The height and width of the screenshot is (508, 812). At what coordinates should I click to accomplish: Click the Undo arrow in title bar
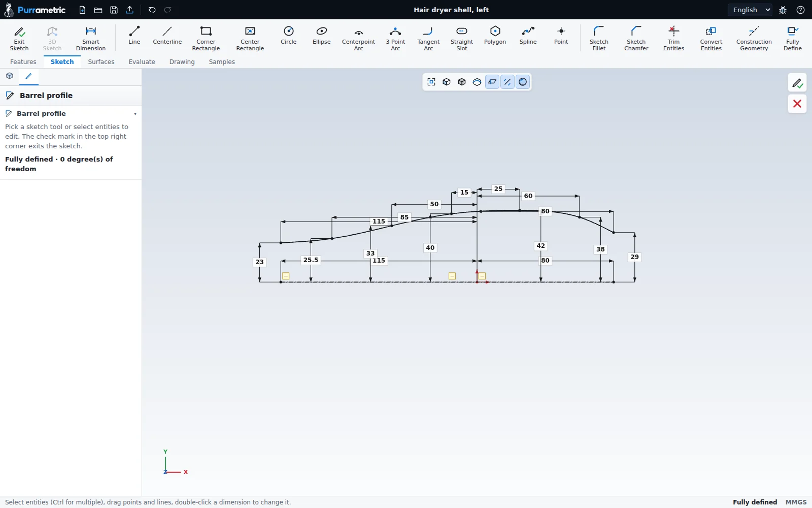click(x=152, y=10)
